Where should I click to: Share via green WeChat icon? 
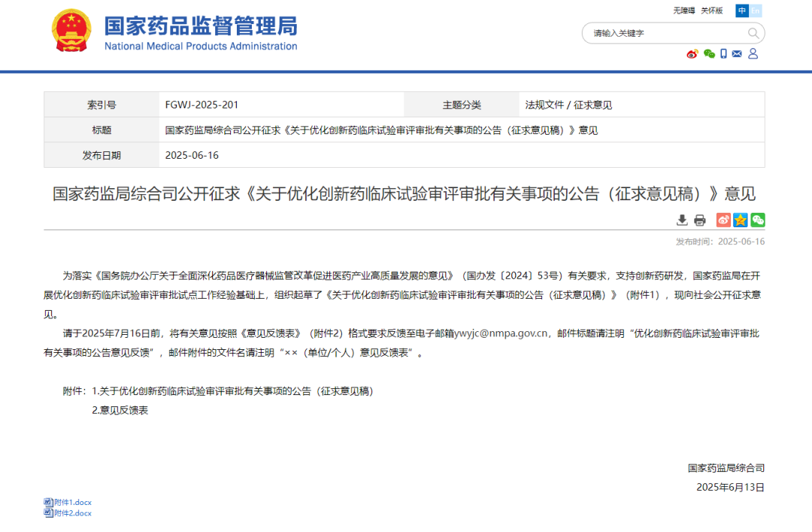(758, 220)
